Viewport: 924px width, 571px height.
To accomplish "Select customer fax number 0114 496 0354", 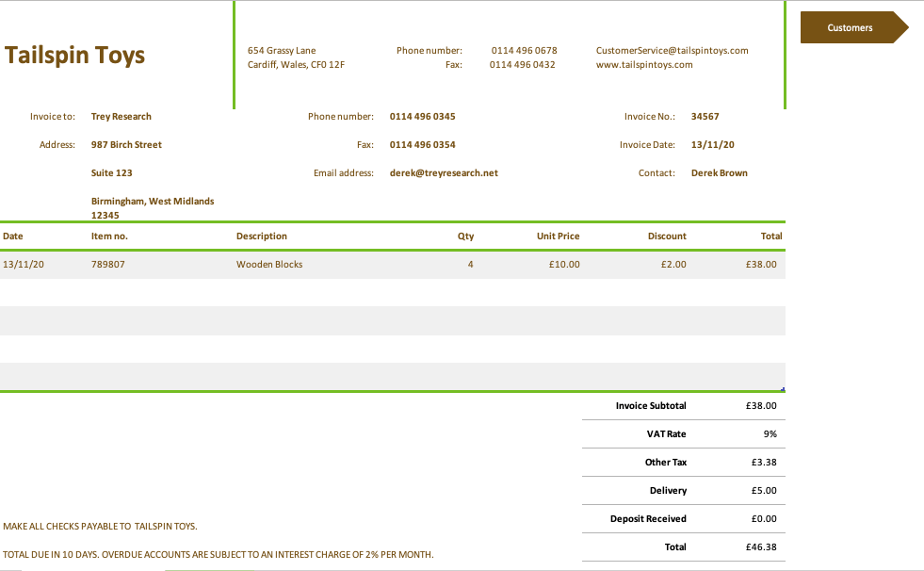I will tap(423, 145).
